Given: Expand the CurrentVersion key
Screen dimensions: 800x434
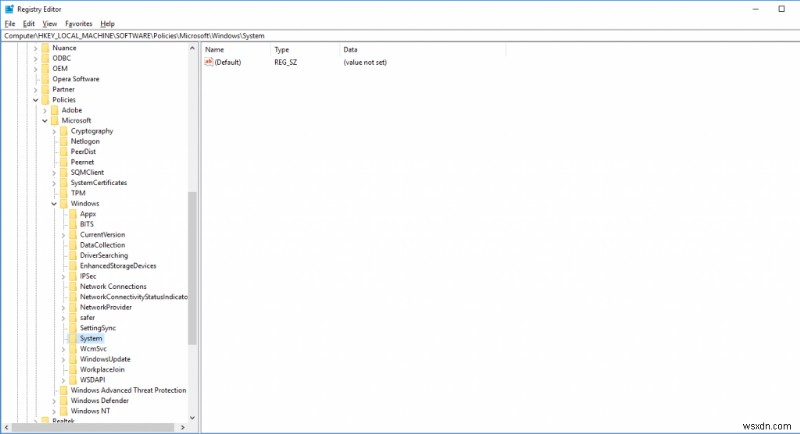Looking at the screenshot, I should pos(63,235).
